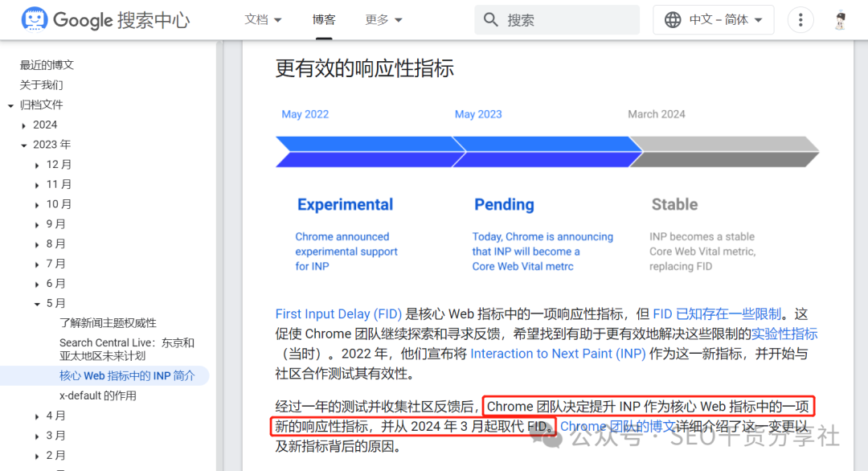Open 关于我们 in sidebar
The width and height of the screenshot is (868, 471).
click(42, 84)
